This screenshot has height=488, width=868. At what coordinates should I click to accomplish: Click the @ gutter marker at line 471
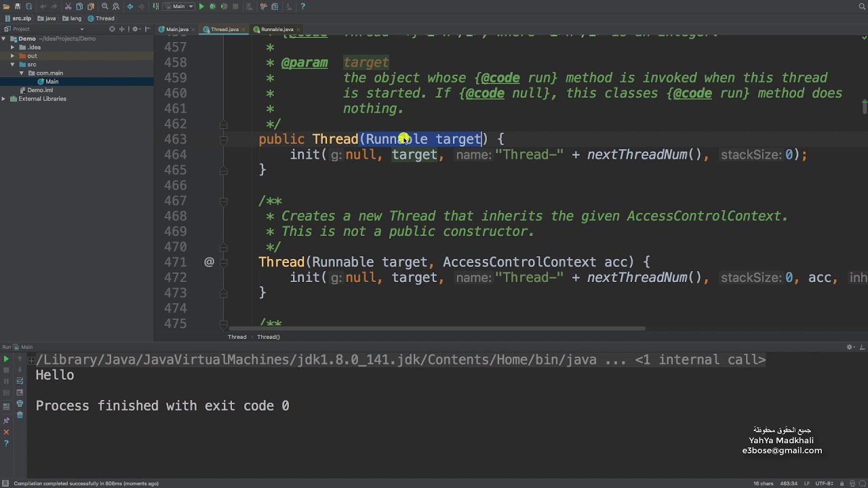209,262
